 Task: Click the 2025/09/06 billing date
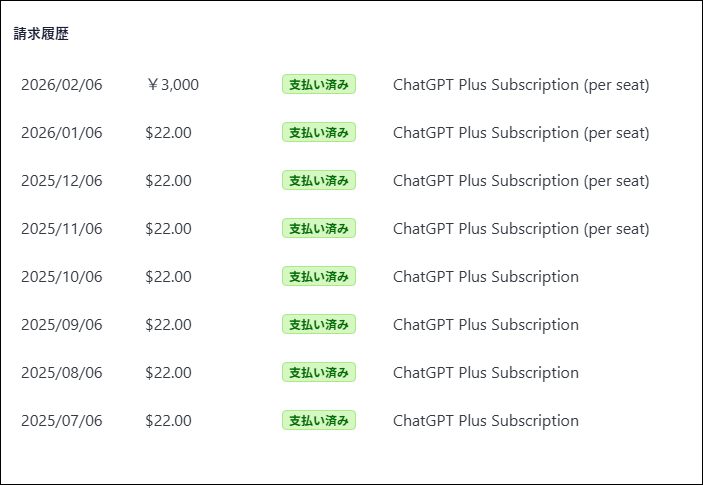pos(61,325)
